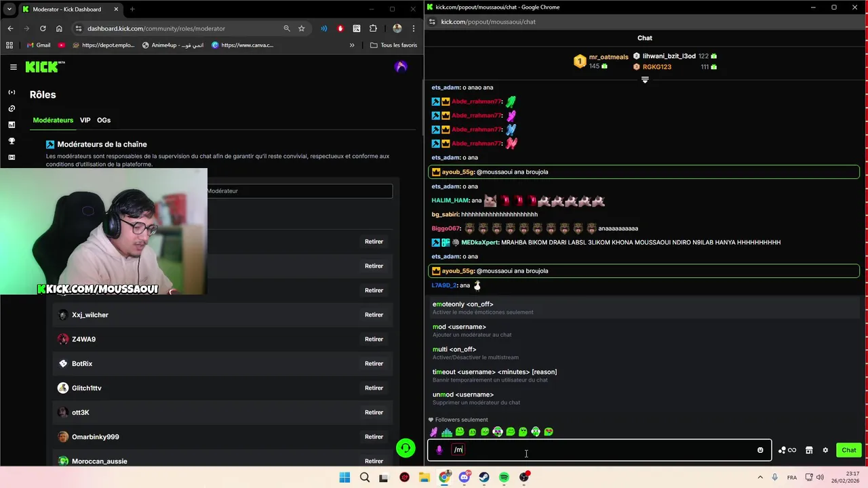Open the video clip icon in the sidebar
Viewport: 868px width, 488px height.
click(12, 157)
